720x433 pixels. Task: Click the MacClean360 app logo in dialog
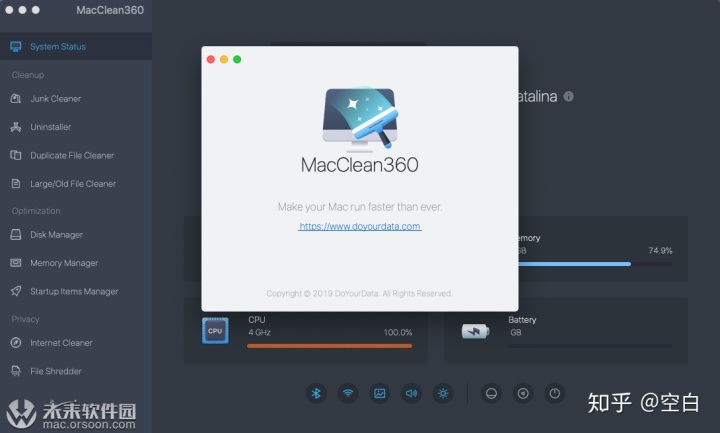tap(360, 119)
